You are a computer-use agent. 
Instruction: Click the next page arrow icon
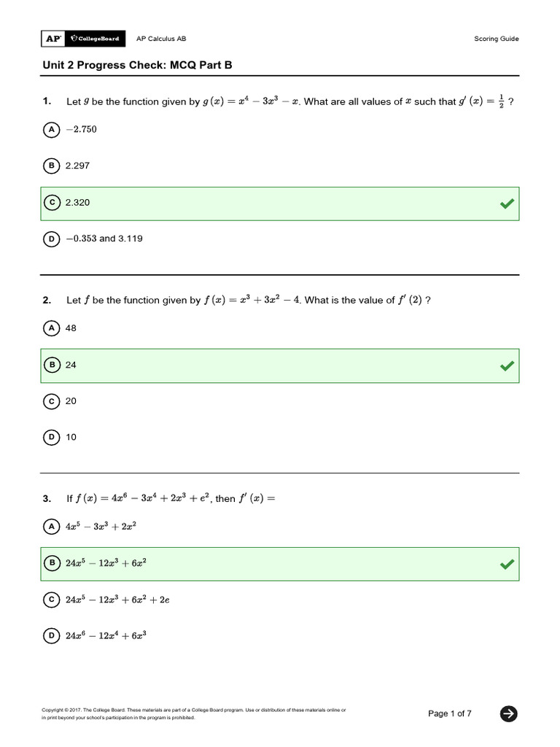[x=508, y=713]
